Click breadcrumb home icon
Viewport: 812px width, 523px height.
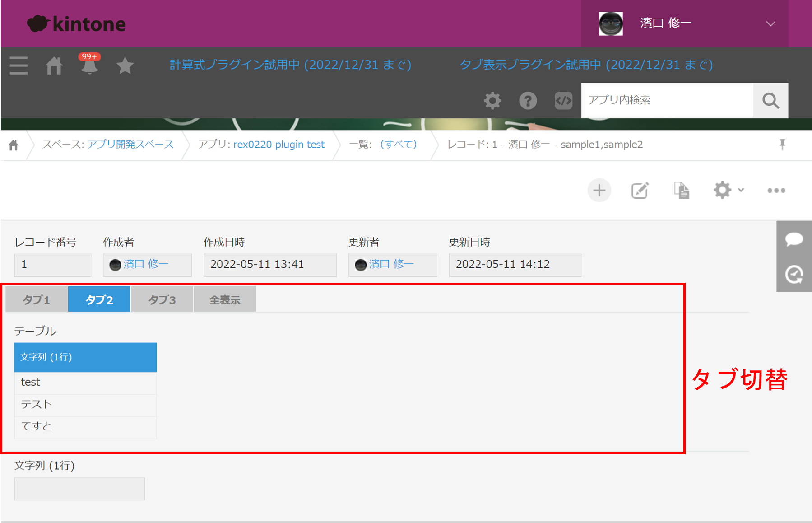(14, 145)
